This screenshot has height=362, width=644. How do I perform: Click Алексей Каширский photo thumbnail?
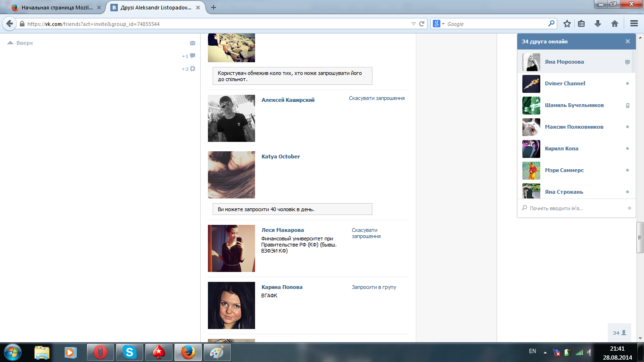[x=231, y=118]
